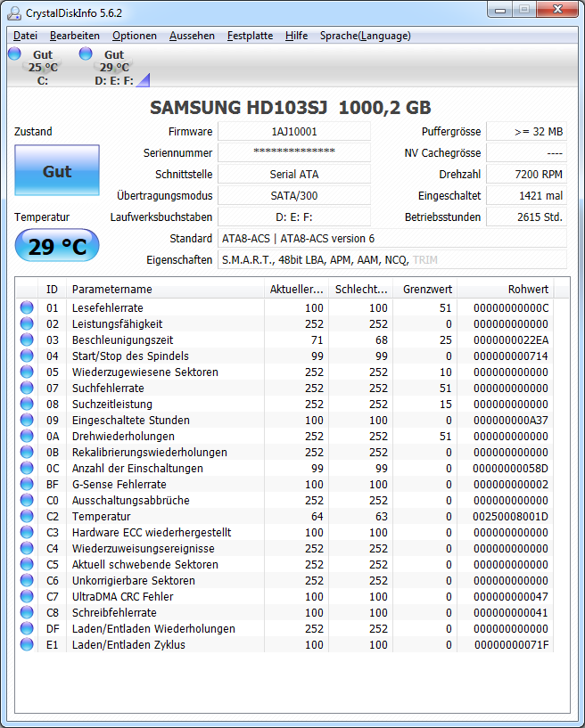Switch to D: E: F: drive tab
Screen dimensions: 585x728
(x=114, y=67)
